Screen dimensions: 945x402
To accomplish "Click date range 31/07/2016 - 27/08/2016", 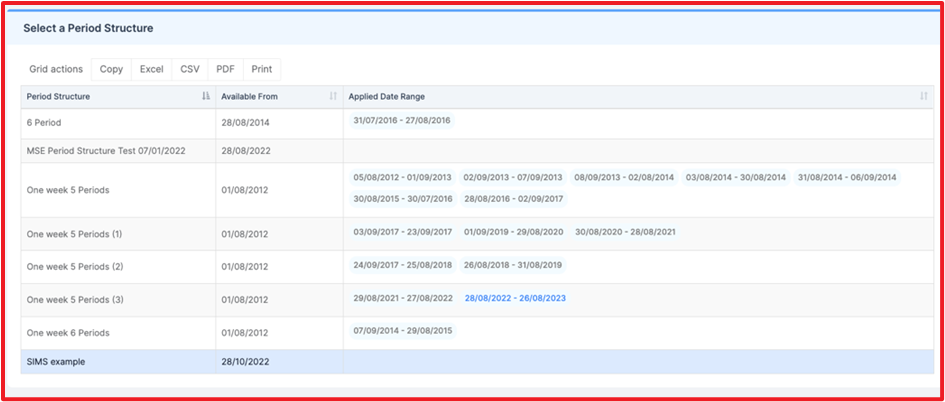I will click(x=402, y=121).
